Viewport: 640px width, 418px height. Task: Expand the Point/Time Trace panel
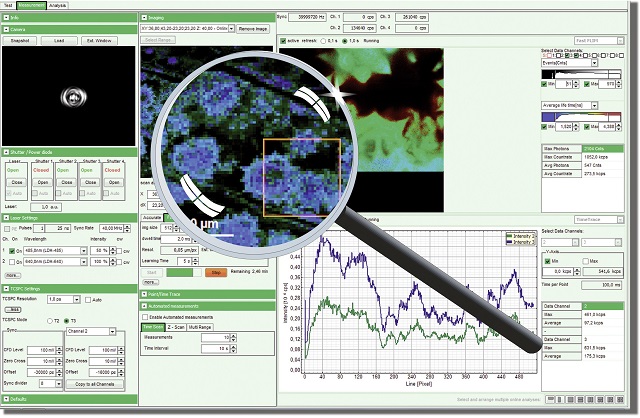[x=144, y=294]
